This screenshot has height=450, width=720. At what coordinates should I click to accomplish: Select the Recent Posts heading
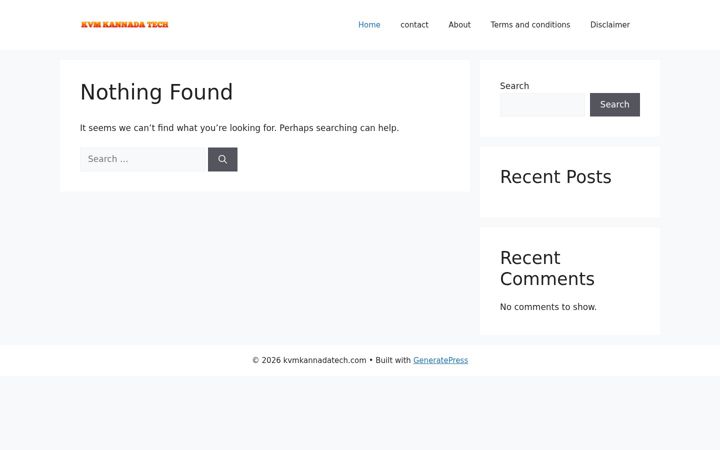pos(556,177)
